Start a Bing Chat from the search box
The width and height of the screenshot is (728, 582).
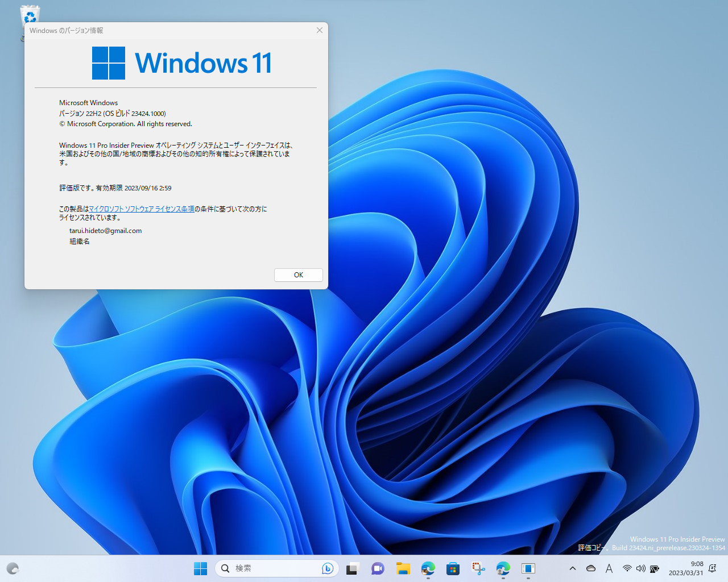(328, 568)
